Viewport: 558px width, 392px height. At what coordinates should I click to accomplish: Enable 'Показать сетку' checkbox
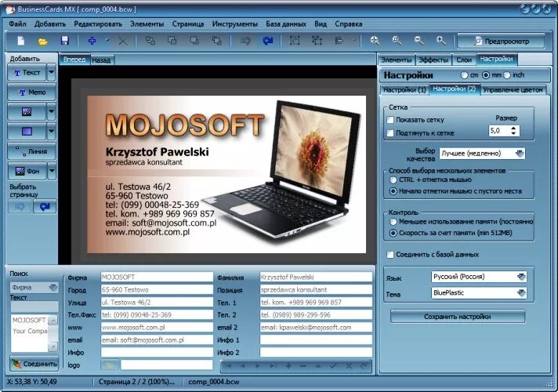click(x=390, y=120)
